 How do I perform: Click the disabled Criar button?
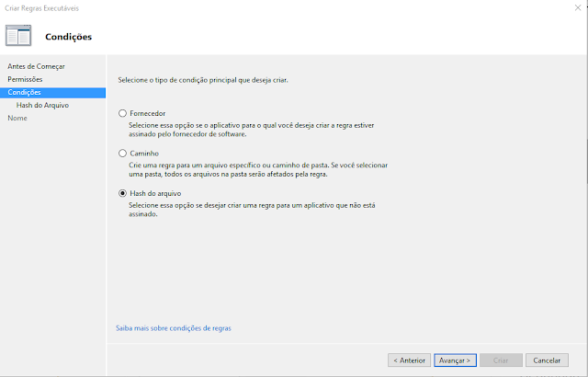pyautogui.click(x=501, y=360)
